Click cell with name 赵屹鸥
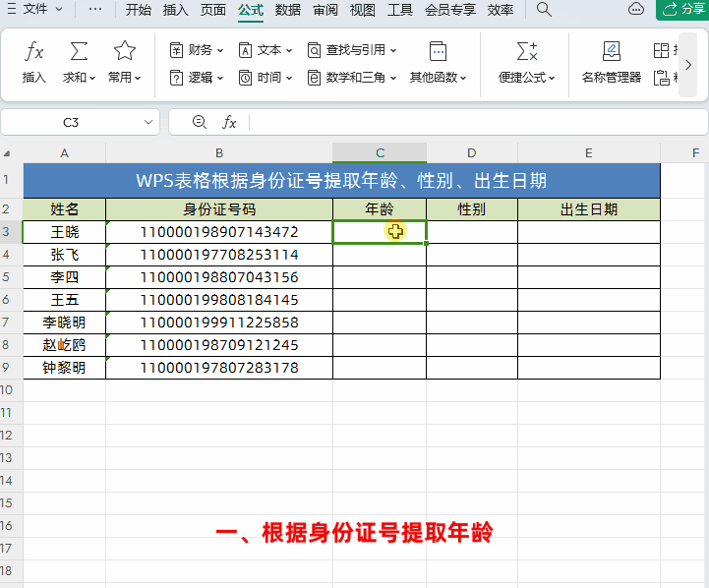 (x=65, y=345)
